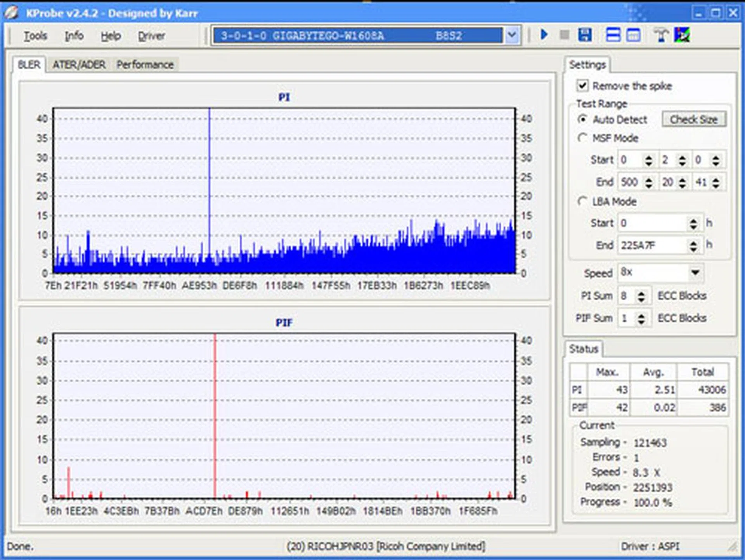Save results with the floppy disk icon
This screenshot has width=745, height=560.
point(585,35)
